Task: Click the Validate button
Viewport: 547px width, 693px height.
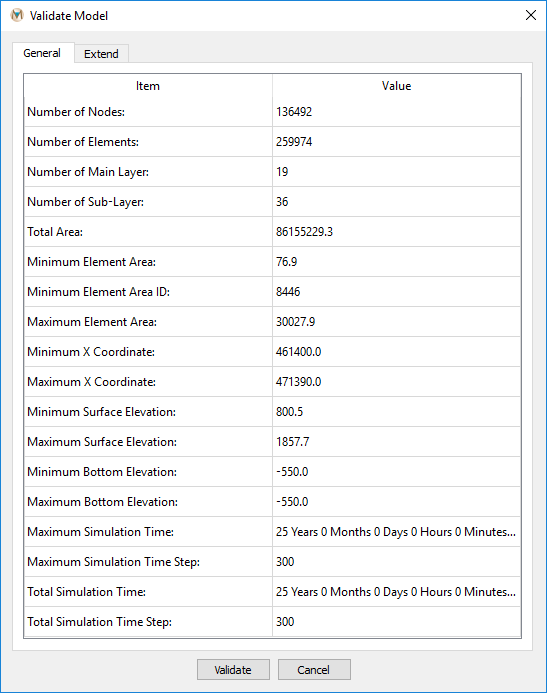Action: coord(233,670)
